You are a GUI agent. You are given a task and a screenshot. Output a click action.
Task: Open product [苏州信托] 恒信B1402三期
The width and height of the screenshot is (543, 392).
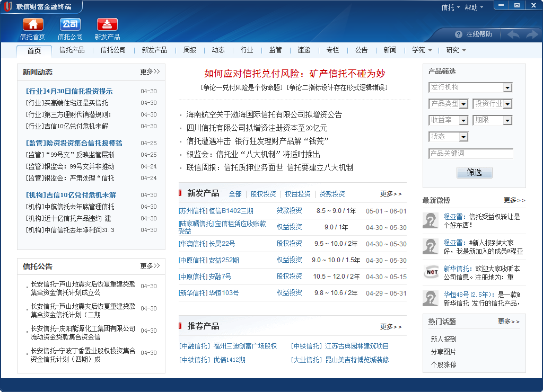pyautogui.click(x=216, y=211)
